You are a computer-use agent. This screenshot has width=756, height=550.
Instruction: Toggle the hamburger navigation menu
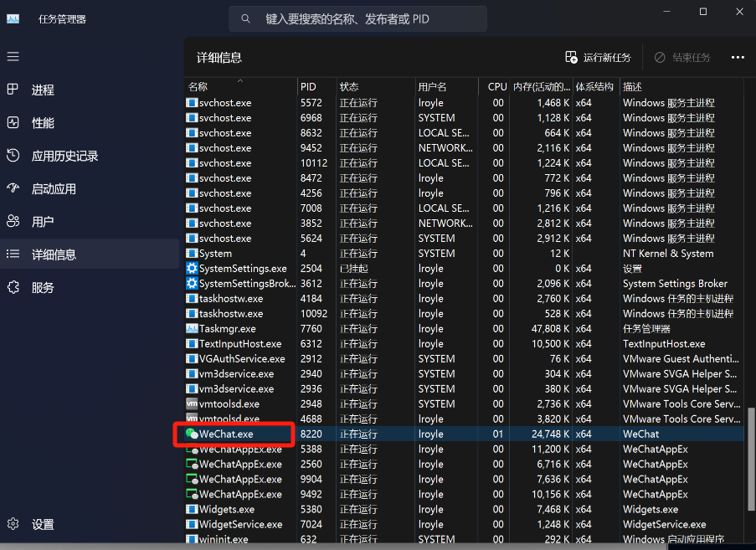point(13,56)
